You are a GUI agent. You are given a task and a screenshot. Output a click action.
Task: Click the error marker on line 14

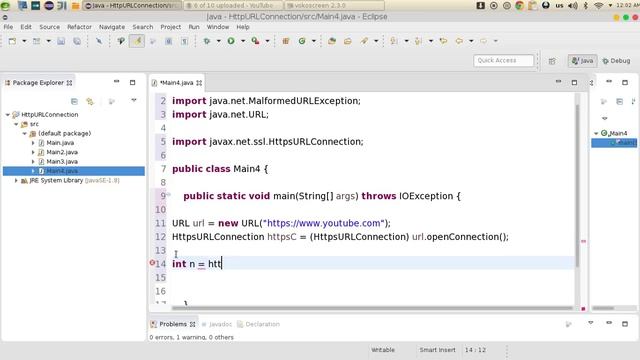pyautogui.click(x=152, y=263)
